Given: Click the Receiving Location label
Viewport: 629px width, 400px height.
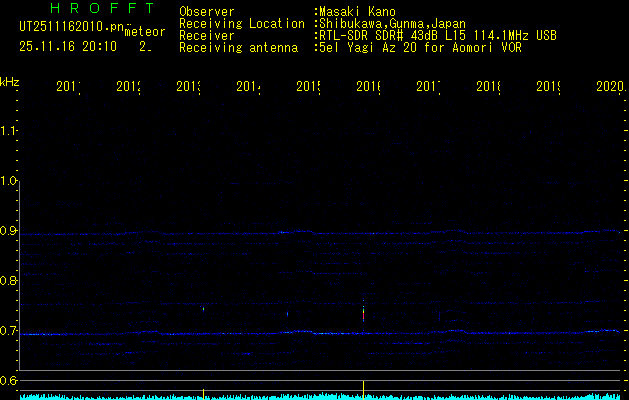Looking at the screenshot, I should coord(242,23).
